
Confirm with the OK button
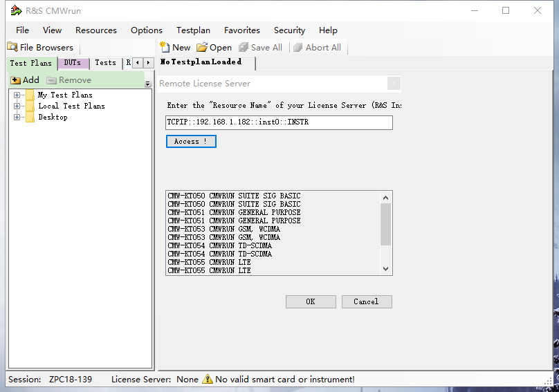click(x=311, y=301)
